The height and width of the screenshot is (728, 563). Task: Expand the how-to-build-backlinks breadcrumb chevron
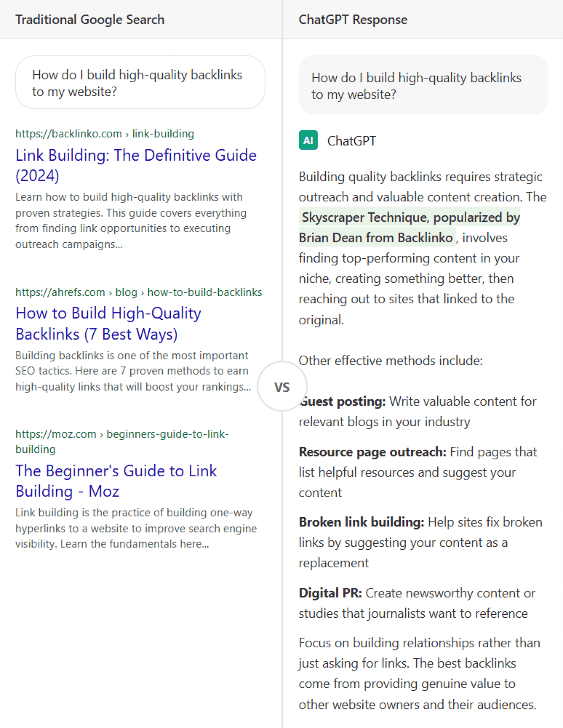[x=143, y=292]
